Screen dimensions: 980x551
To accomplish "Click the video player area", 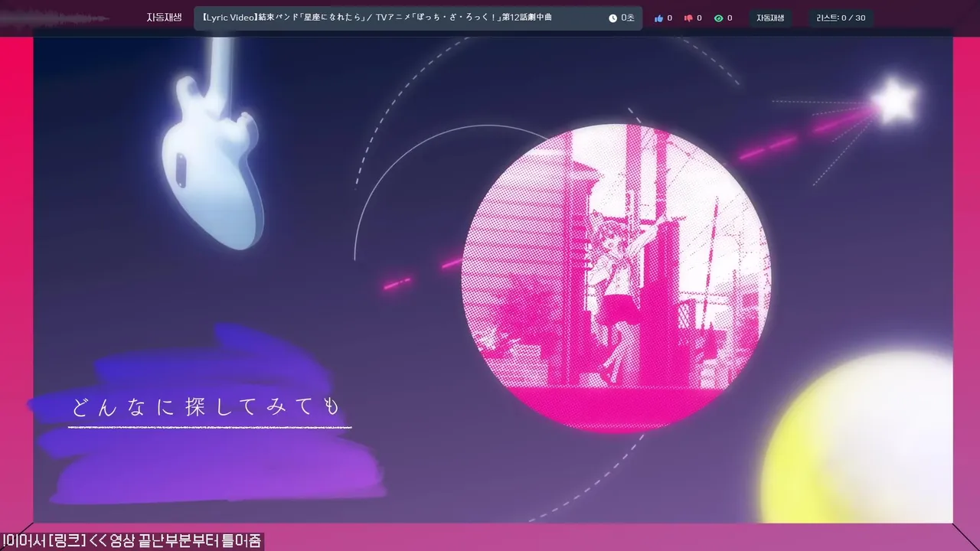I will coord(493,279).
